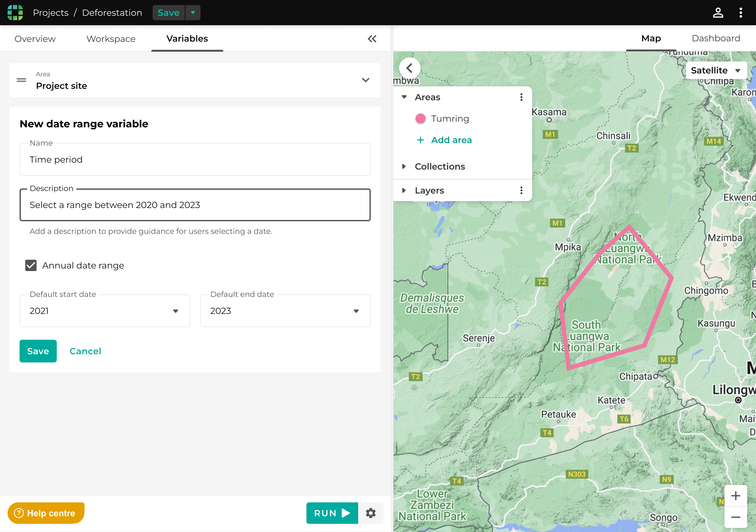756x532 pixels.
Task: Collapse the Areas section
Action: [404, 97]
